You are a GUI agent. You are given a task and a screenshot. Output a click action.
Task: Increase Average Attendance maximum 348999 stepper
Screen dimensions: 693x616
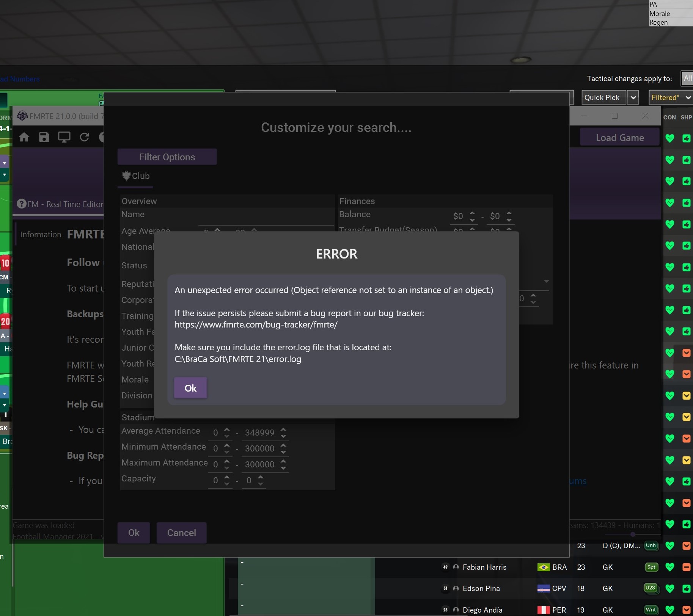point(283,429)
